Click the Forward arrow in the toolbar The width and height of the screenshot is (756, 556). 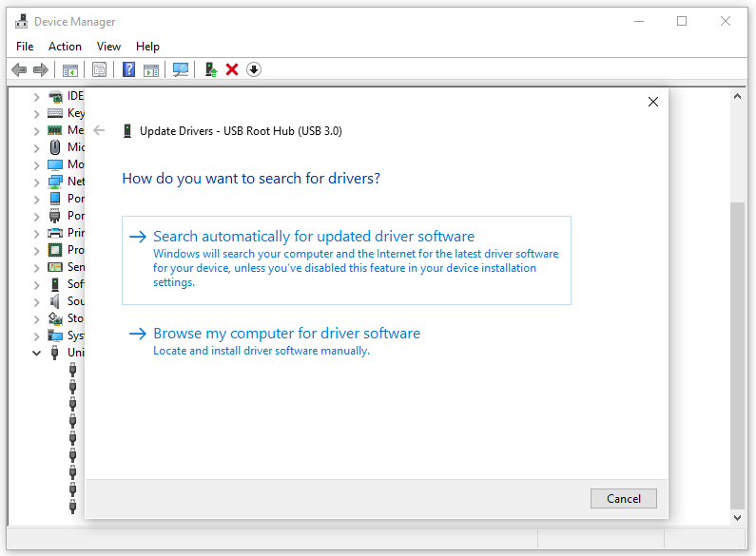click(x=40, y=69)
